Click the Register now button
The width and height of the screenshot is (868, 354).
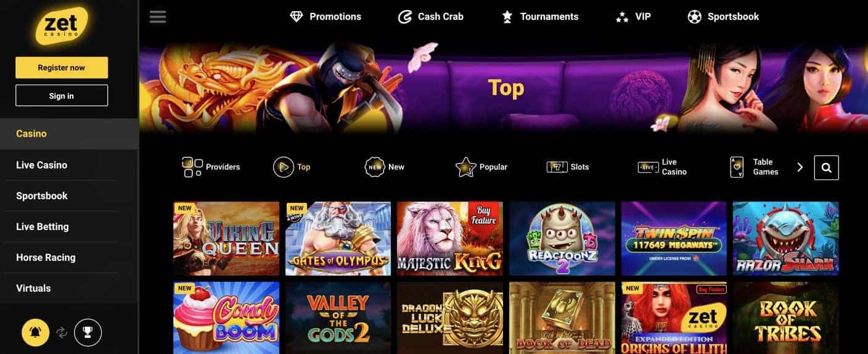click(x=62, y=68)
